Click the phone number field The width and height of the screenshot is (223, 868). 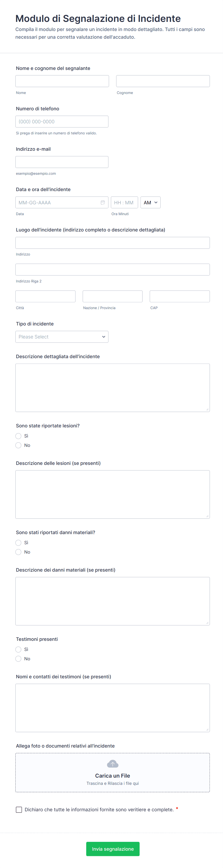coord(62,122)
